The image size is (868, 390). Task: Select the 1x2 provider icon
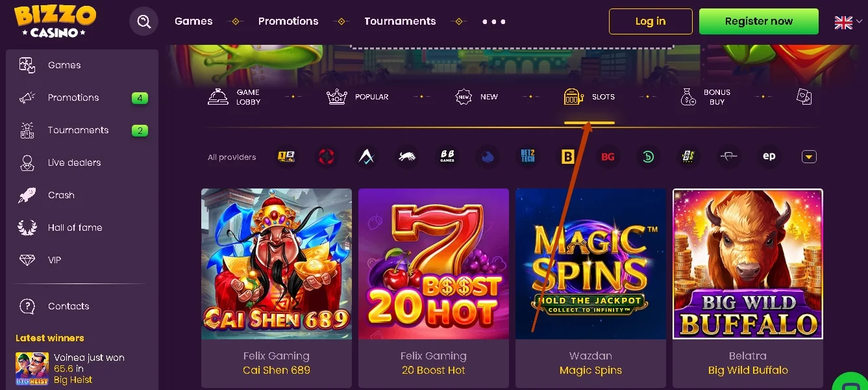(x=286, y=157)
